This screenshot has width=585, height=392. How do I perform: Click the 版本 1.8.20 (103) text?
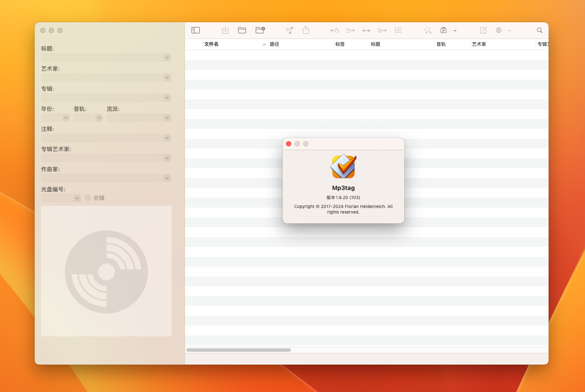coord(343,198)
